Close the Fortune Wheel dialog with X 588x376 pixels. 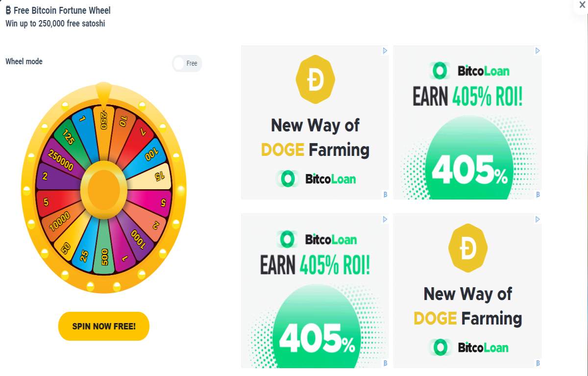tap(583, 4)
